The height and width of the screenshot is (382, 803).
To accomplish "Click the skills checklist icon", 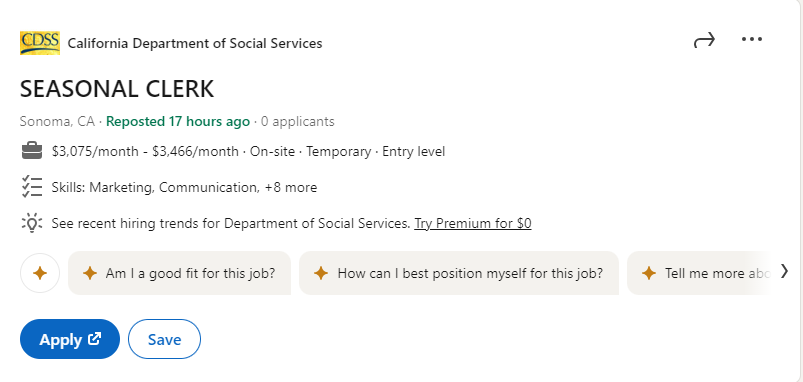I will click(32, 187).
